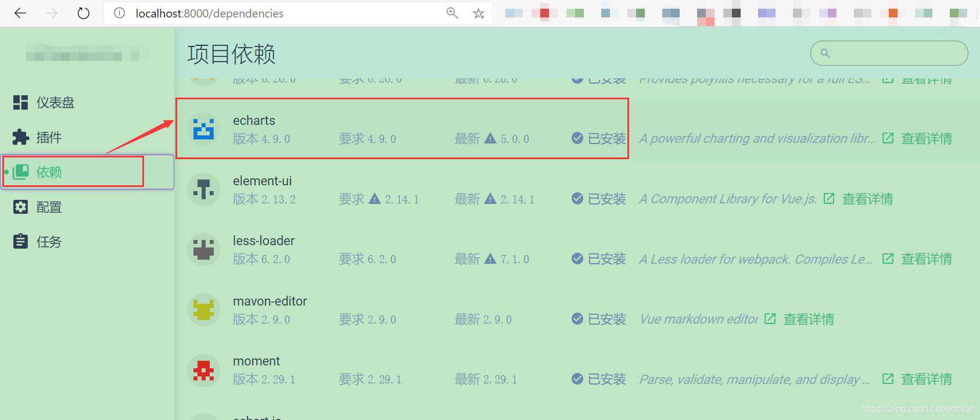Reload the localhost page
Viewport: 980px width, 420px height.
84,13
